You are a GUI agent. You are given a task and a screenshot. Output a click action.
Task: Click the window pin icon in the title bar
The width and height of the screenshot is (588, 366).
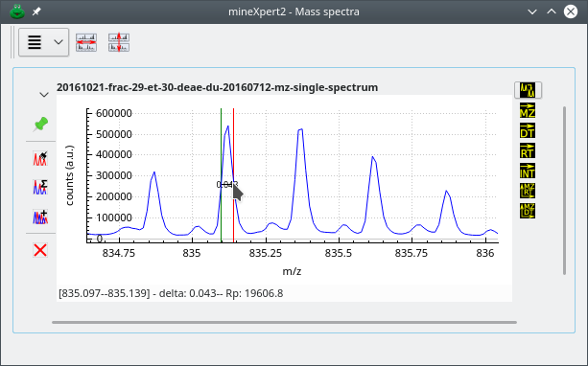click(36, 11)
